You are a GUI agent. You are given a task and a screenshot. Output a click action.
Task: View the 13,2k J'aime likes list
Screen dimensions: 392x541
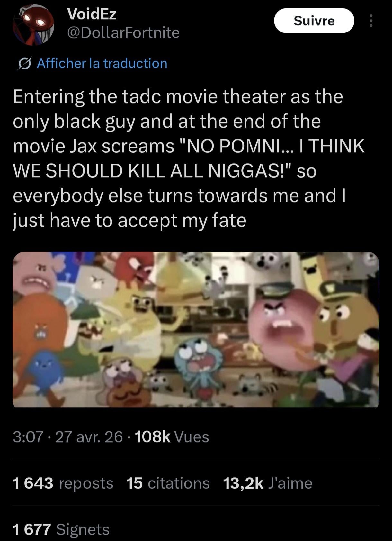(267, 483)
